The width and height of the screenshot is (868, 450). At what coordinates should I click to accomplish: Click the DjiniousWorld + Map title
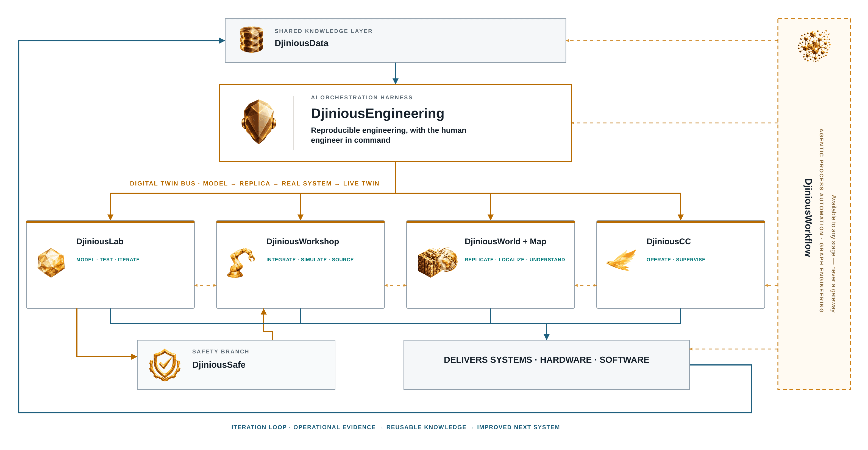(x=505, y=242)
